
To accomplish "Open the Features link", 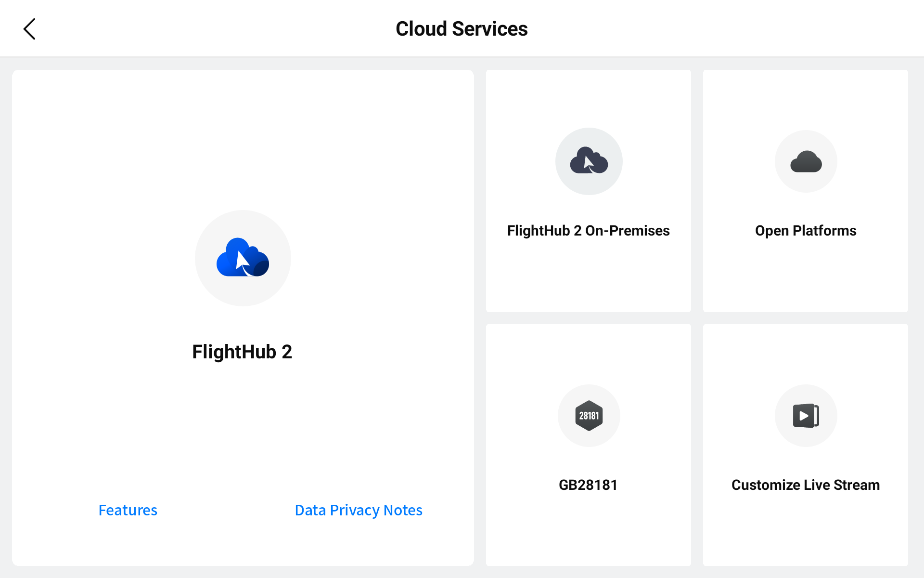I will 128,510.
